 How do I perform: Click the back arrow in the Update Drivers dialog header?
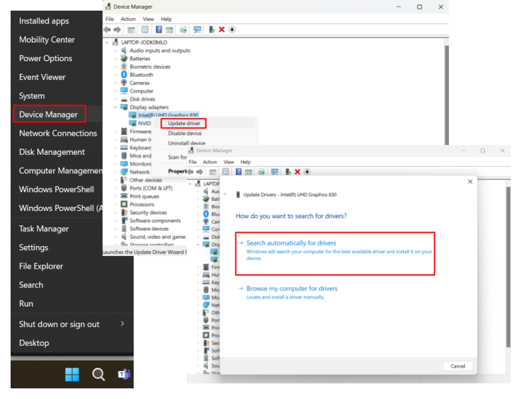click(x=225, y=194)
